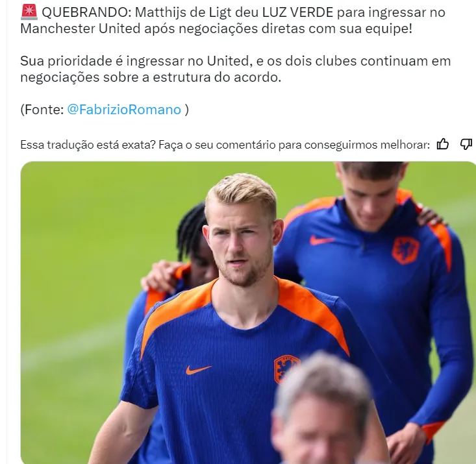Screen dimensions: 476x464
Task: Click the Nike swoosh on long-sleeve top
Action: coord(321,240)
